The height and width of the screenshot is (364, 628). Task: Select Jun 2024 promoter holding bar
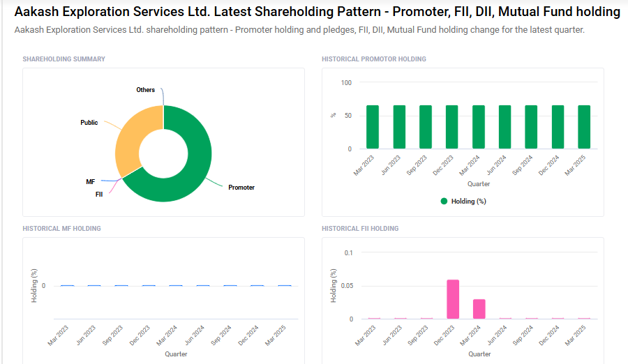click(504, 127)
